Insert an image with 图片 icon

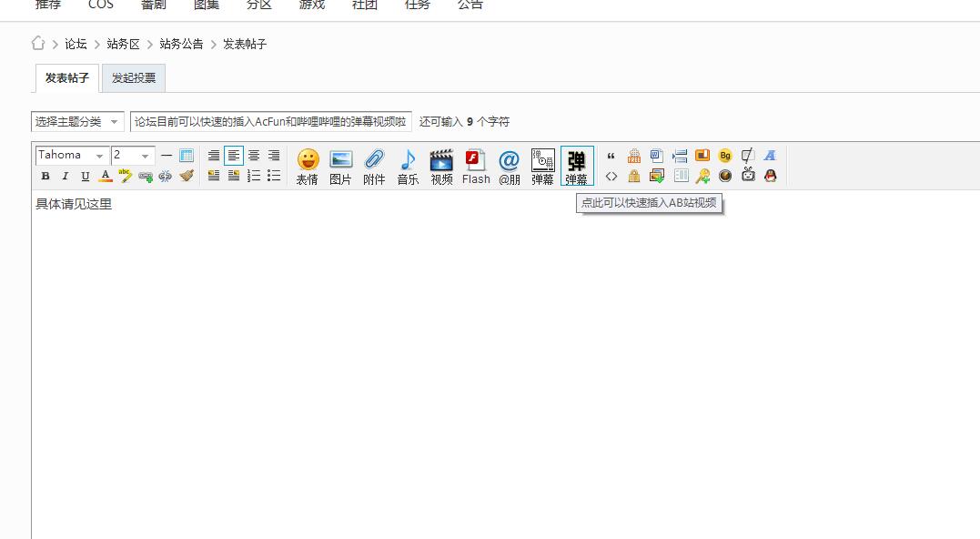[x=340, y=166]
